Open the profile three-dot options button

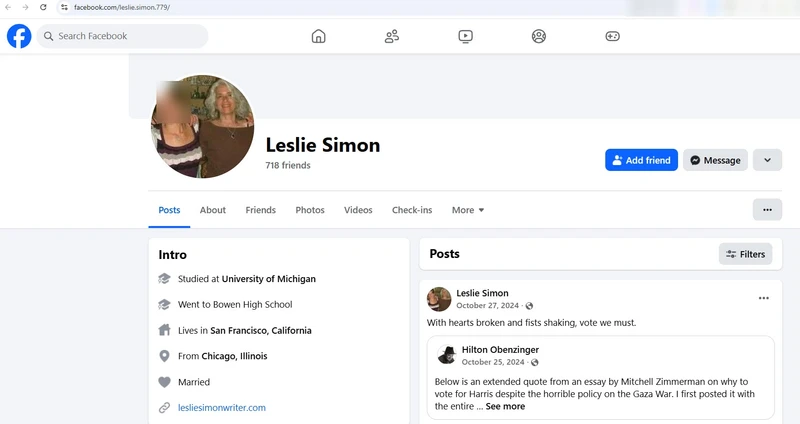[x=767, y=210]
